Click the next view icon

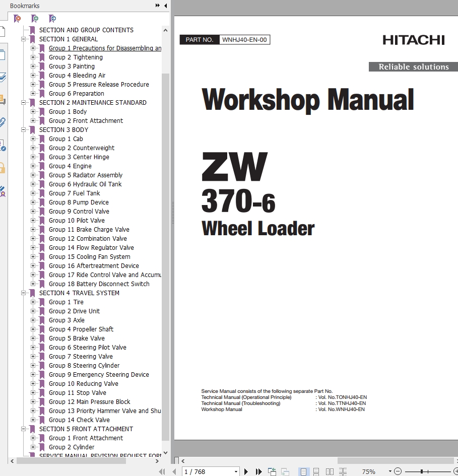pyautogui.click(x=285, y=471)
